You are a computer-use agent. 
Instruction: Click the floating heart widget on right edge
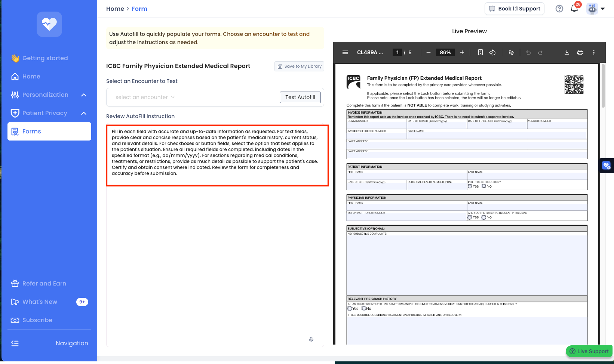[x=606, y=165]
